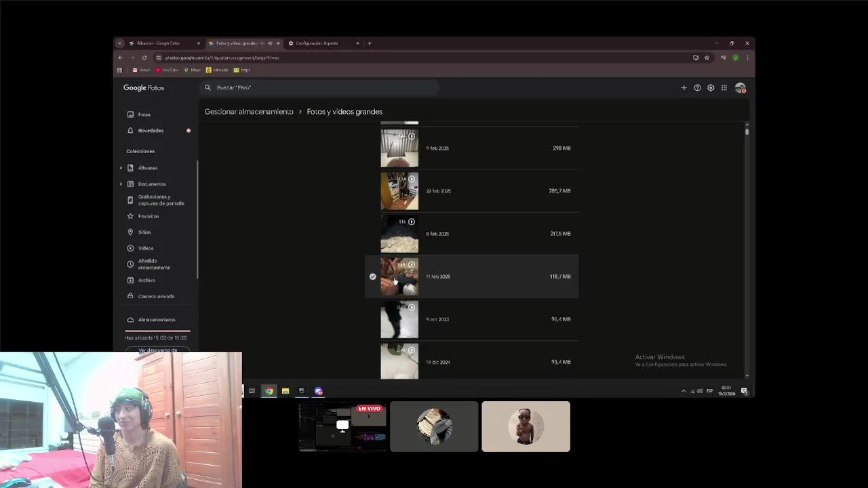The width and height of the screenshot is (868, 488).
Task: Open the 9 oct 2023 video thumbnail
Action: point(399,319)
